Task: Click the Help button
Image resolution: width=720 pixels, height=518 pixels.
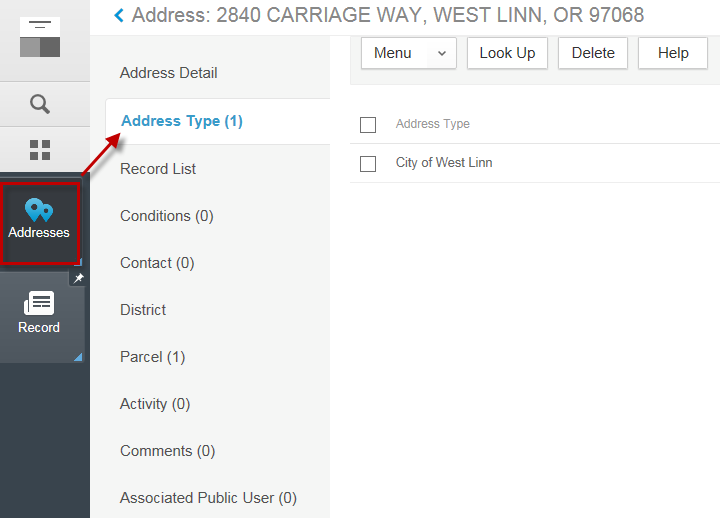Action: tap(673, 54)
